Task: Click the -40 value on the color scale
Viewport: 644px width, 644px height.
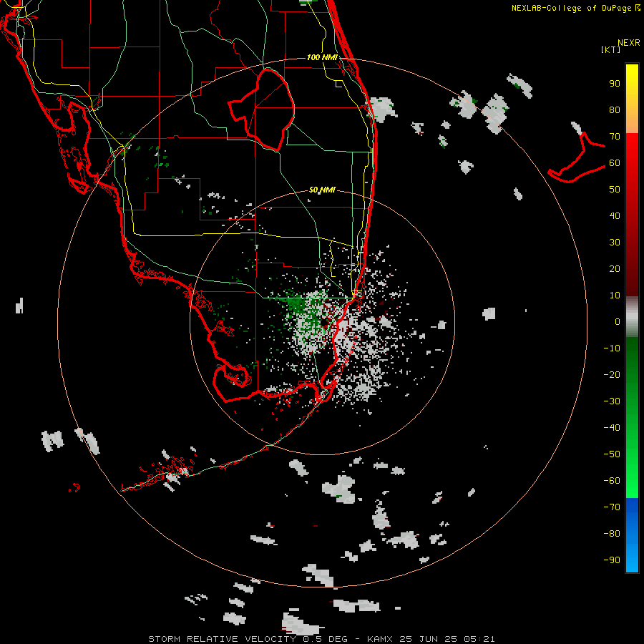Action: coord(612,428)
